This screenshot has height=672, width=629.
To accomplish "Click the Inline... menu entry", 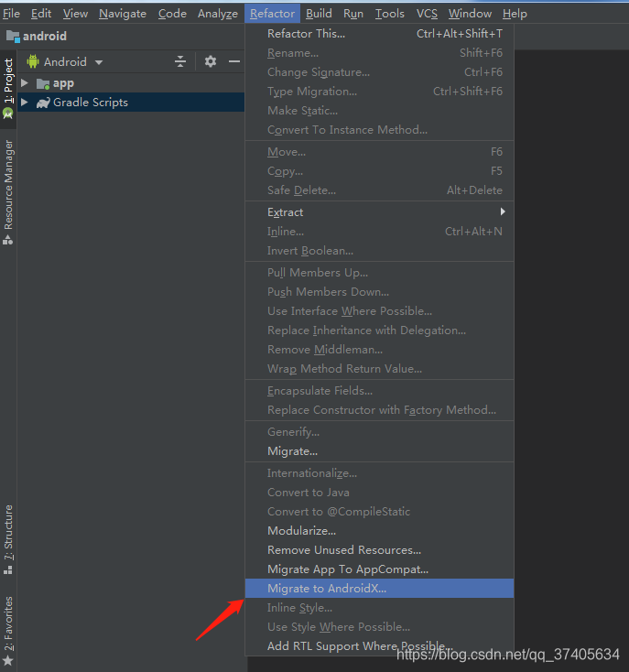I will 380,232.
